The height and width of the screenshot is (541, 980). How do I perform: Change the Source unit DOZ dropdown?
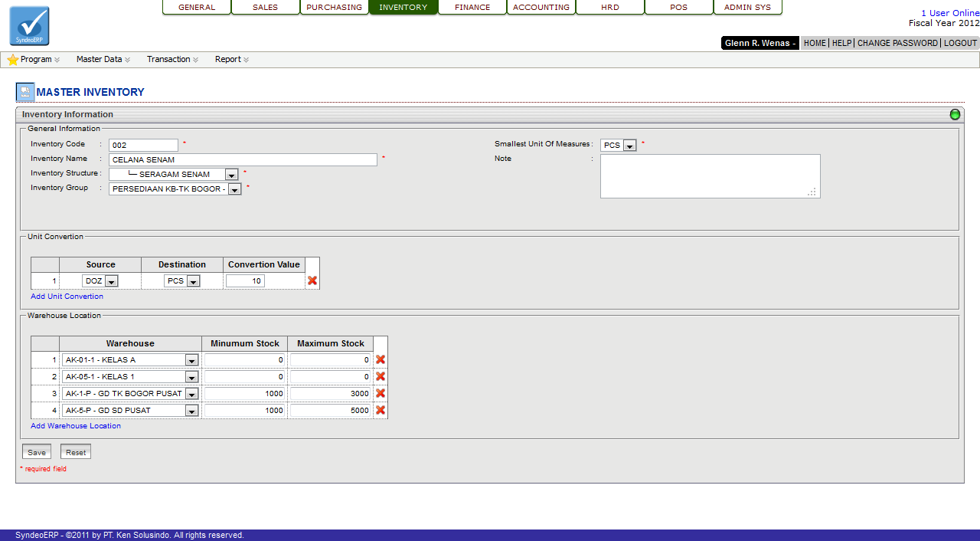(111, 281)
